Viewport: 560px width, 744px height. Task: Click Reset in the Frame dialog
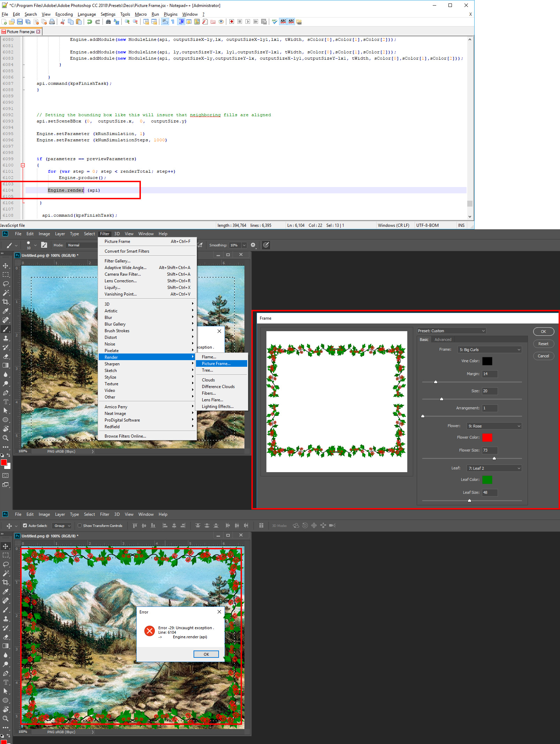tap(543, 344)
